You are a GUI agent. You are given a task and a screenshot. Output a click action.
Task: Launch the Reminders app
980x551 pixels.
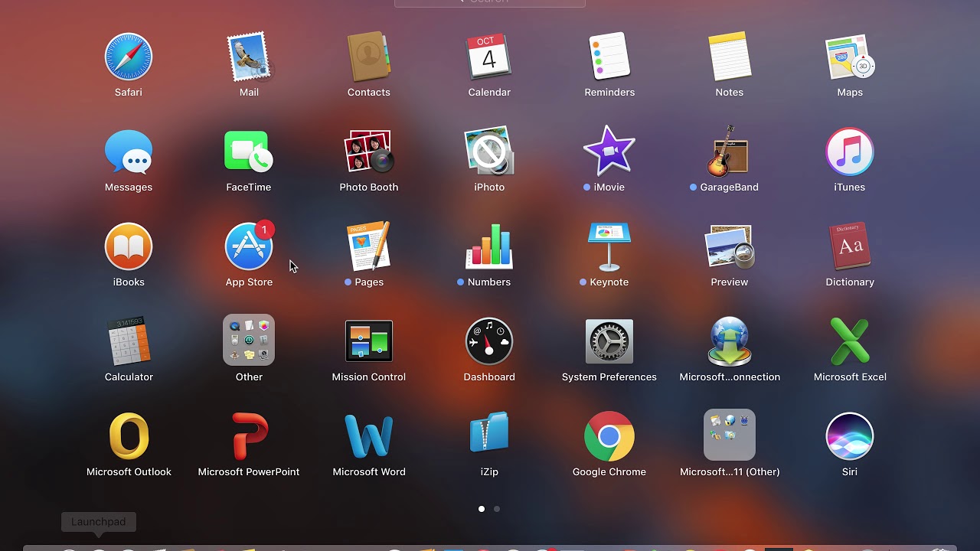609,57
